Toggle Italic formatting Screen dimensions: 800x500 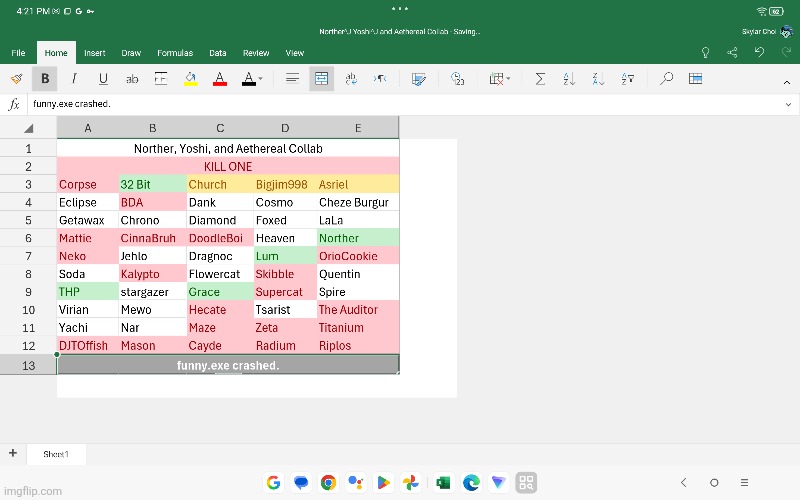74,79
